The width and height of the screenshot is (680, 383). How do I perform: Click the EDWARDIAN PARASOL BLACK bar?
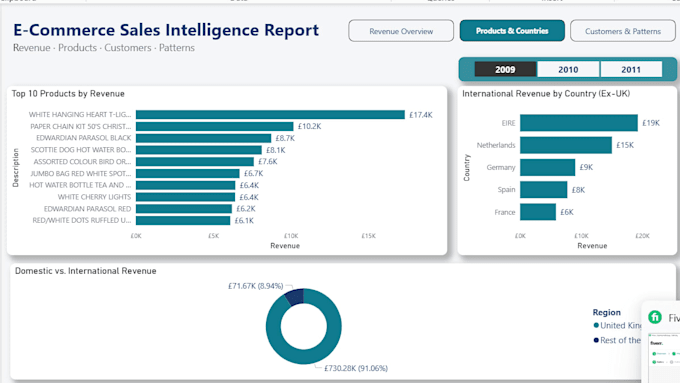pyautogui.click(x=203, y=138)
